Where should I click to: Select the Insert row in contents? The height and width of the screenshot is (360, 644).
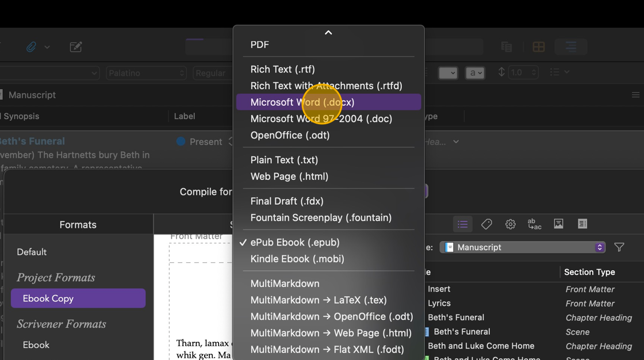439,289
